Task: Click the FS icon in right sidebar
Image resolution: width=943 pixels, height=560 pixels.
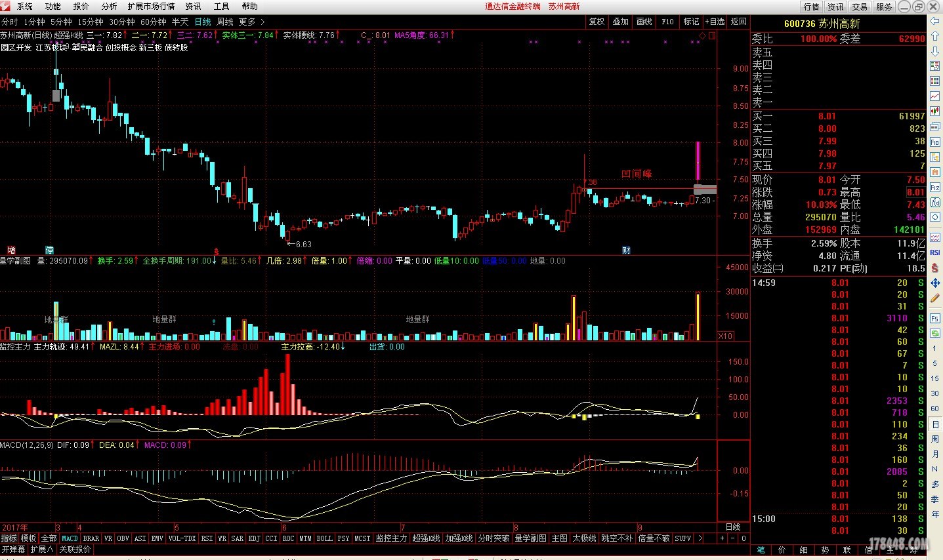Action: (x=935, y=318)
